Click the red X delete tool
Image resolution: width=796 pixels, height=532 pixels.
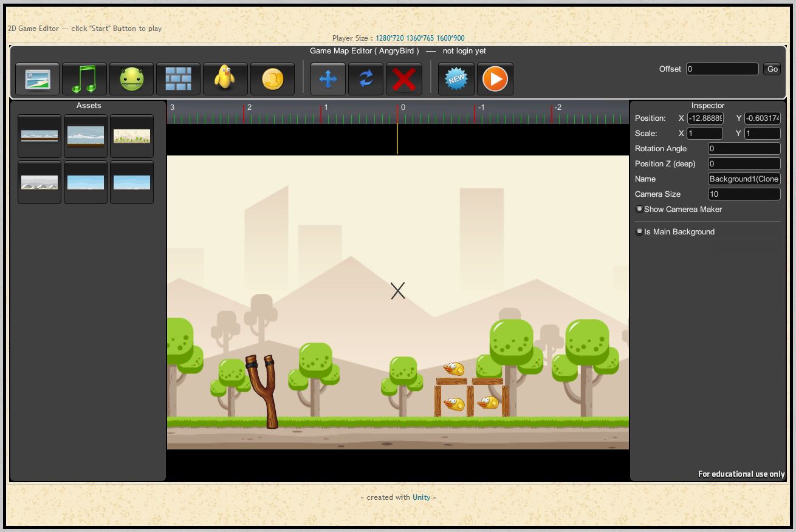pyautogui.click(x=404, y=80)
